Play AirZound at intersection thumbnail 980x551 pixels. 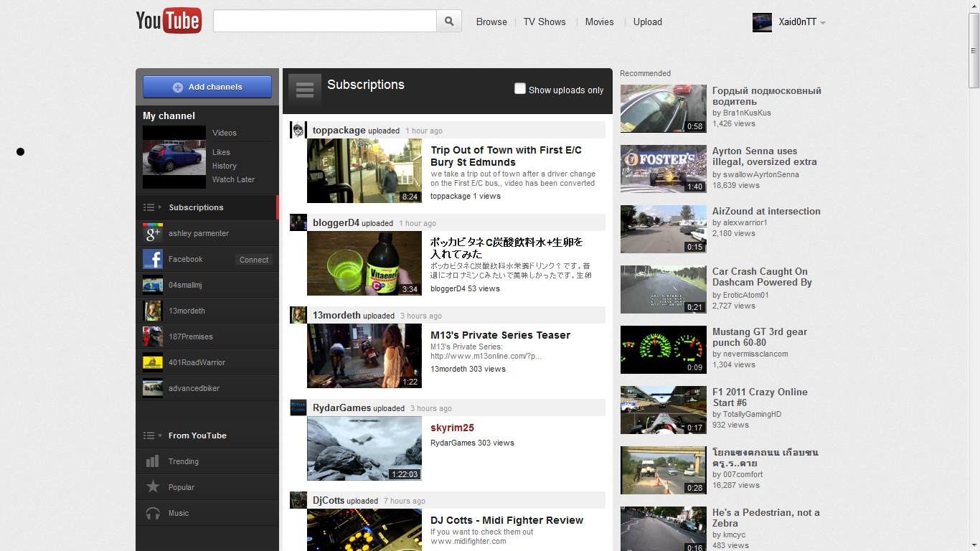tap(664, 229)
